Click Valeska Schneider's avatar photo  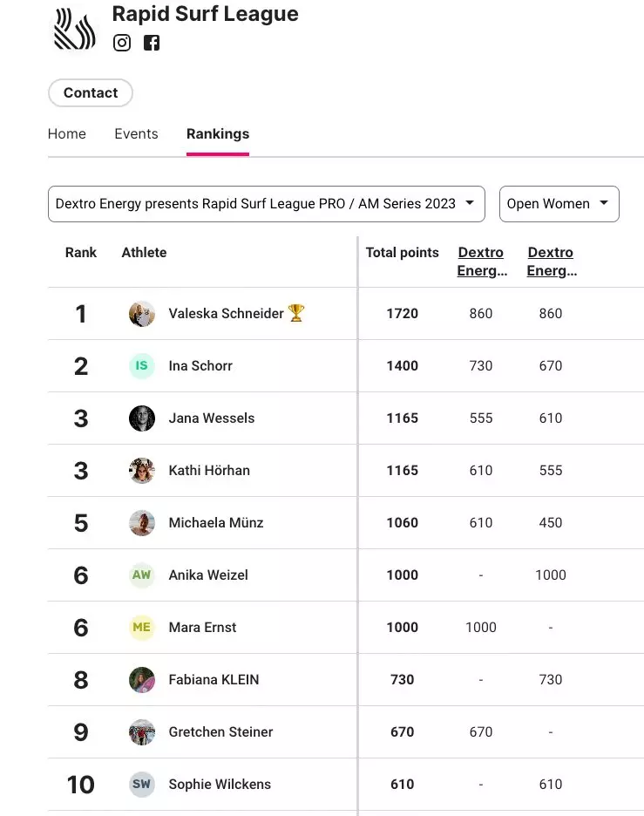[142, 314]
